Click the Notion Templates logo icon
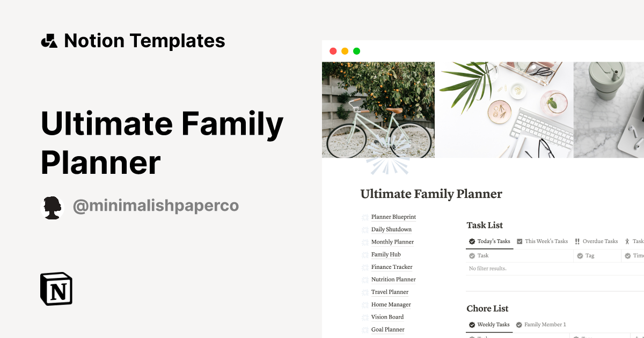The image size is (644, 338). tap(49, 40)
